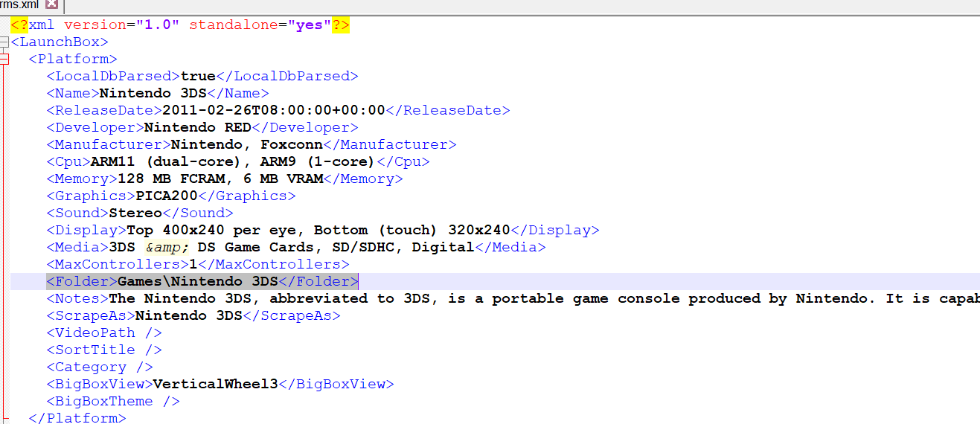
Task: Click the standalone attribute value yes
Action: (x=310, y=25)
